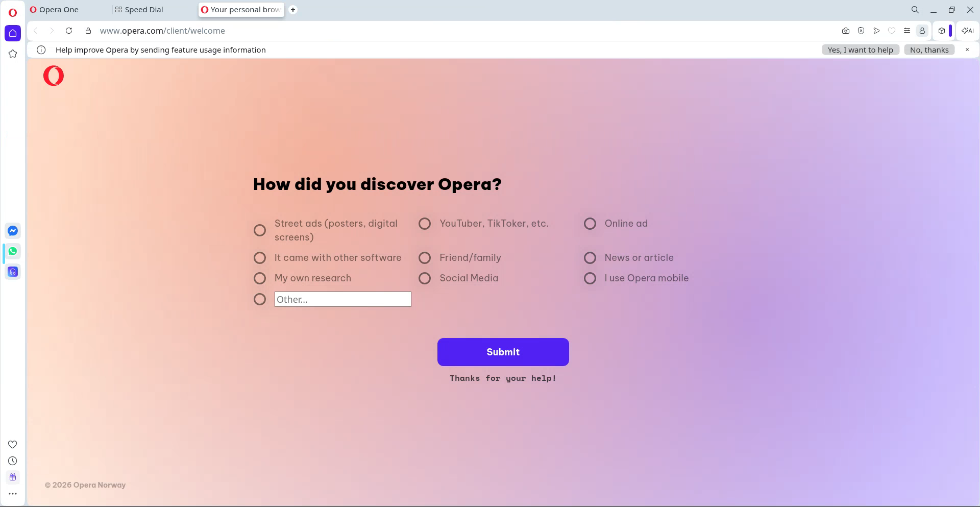The height and width of the screenshot is (507, 980).
Task: Click the heart icon in the address bar
Action: click(x=892, y=31)
